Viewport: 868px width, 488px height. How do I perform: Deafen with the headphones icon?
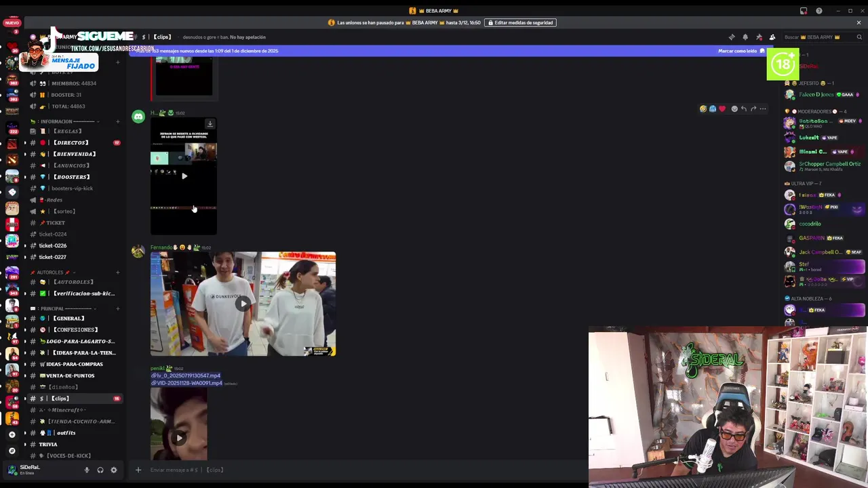point(100,470)
